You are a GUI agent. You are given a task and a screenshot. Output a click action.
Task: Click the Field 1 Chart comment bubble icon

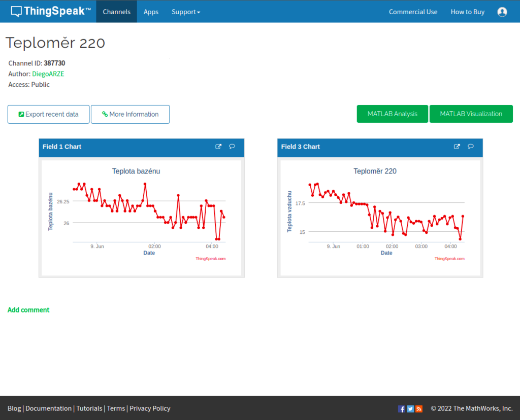[x=232, y=147]
